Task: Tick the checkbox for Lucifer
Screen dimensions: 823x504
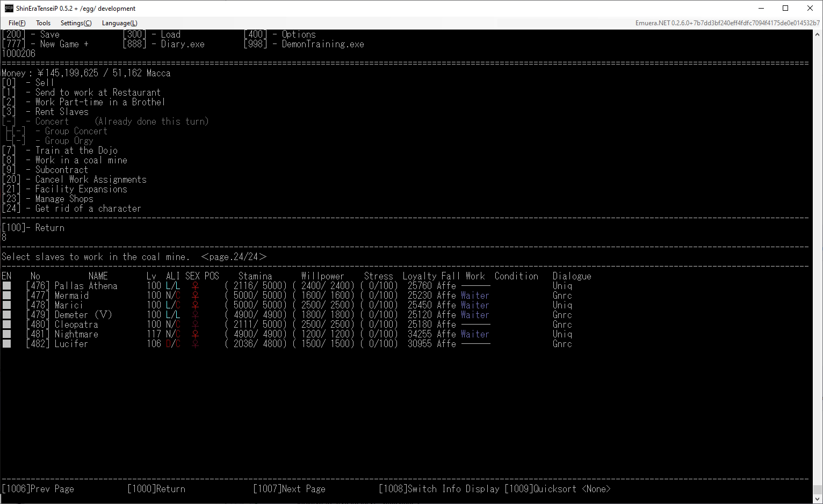Action: coord(7,344)
